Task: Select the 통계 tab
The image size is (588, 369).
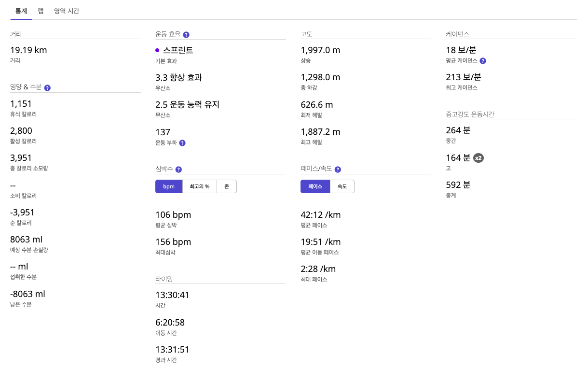Action: tap(21, 11)
